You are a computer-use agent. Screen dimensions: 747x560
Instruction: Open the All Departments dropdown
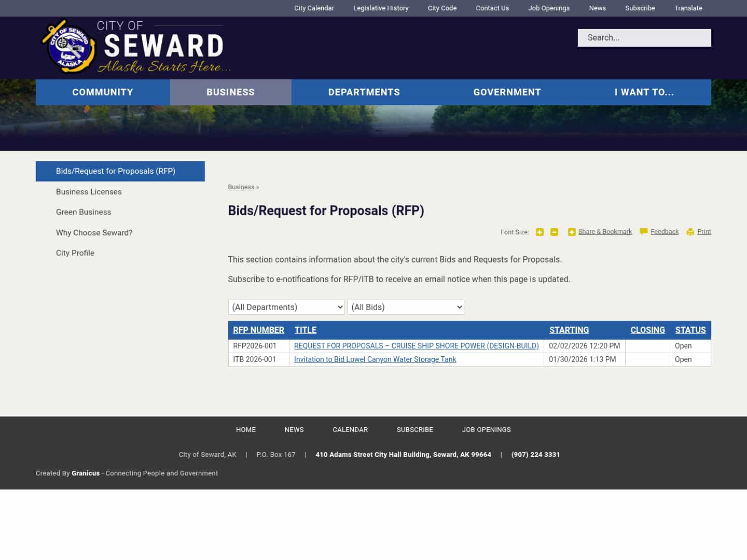point(286,307)
